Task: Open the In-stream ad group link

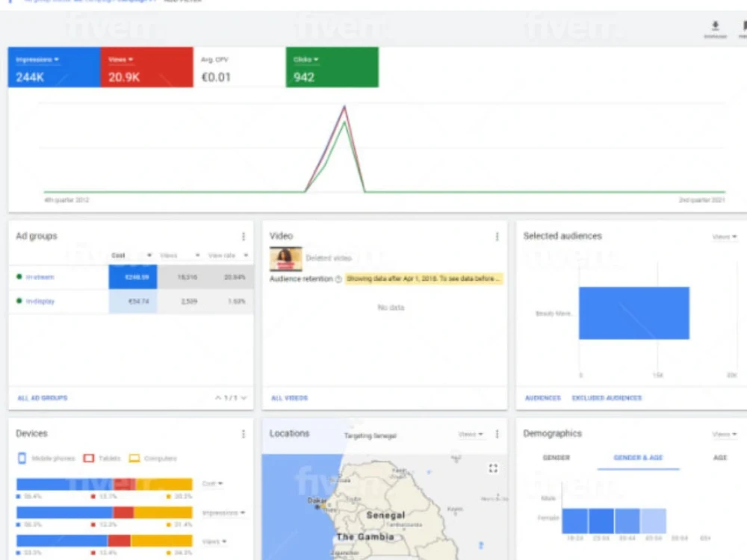Action: pyautogui.click(x=40, y=277)
